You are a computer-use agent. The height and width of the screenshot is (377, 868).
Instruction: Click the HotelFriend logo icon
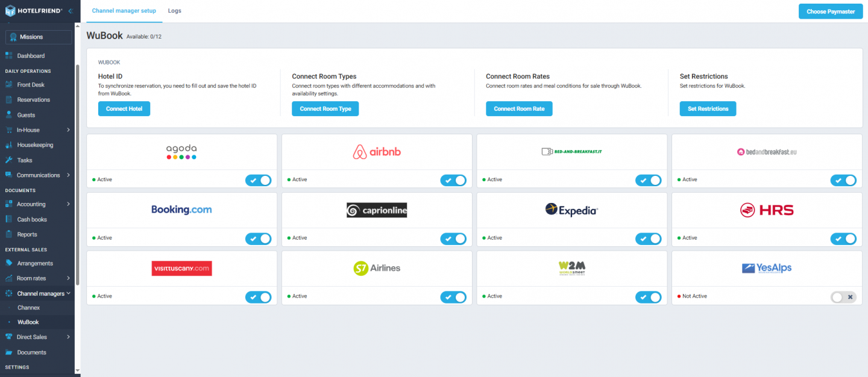click(10, 11)
